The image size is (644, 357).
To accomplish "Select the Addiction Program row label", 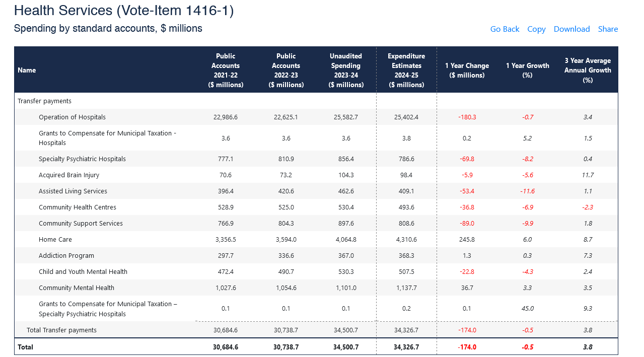I will pyautogui.click(x=66, y=255).
